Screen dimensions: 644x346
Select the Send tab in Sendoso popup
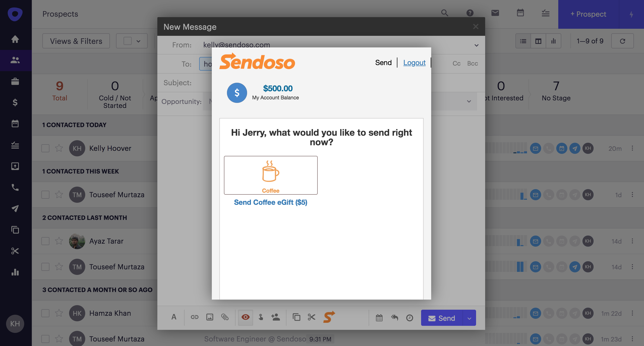click(x=383, y=63)
